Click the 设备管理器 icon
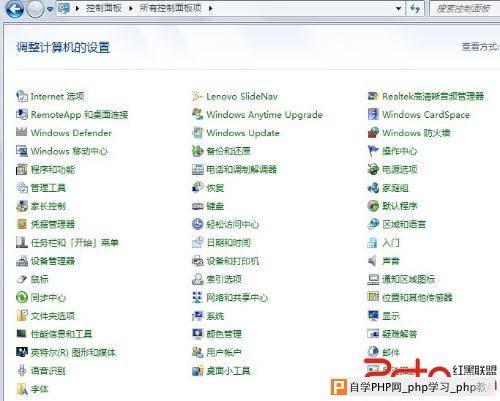This screenshot has width=500, height=401. (22, 261)
